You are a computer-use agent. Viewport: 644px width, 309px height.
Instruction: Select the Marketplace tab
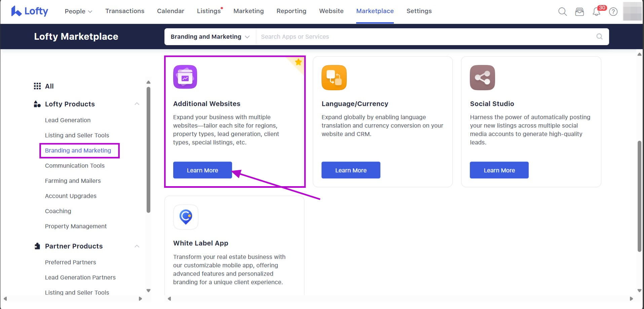[x=375, y=11]
